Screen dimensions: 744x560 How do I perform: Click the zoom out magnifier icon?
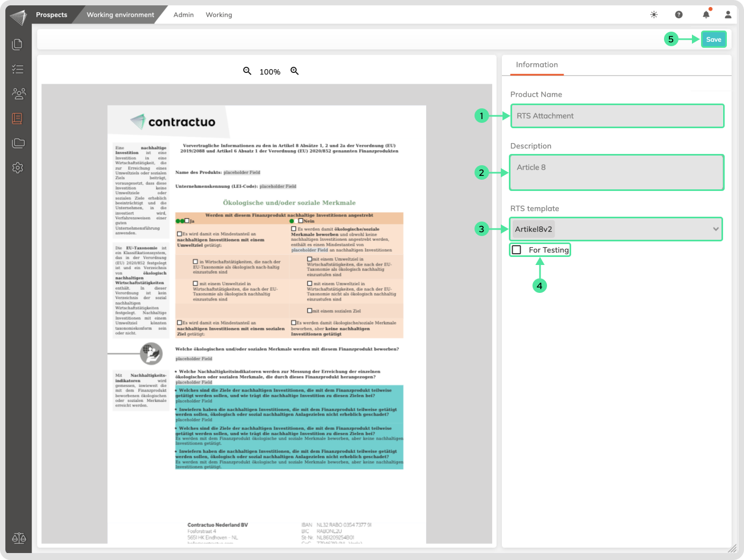click(x=247, y=71)
